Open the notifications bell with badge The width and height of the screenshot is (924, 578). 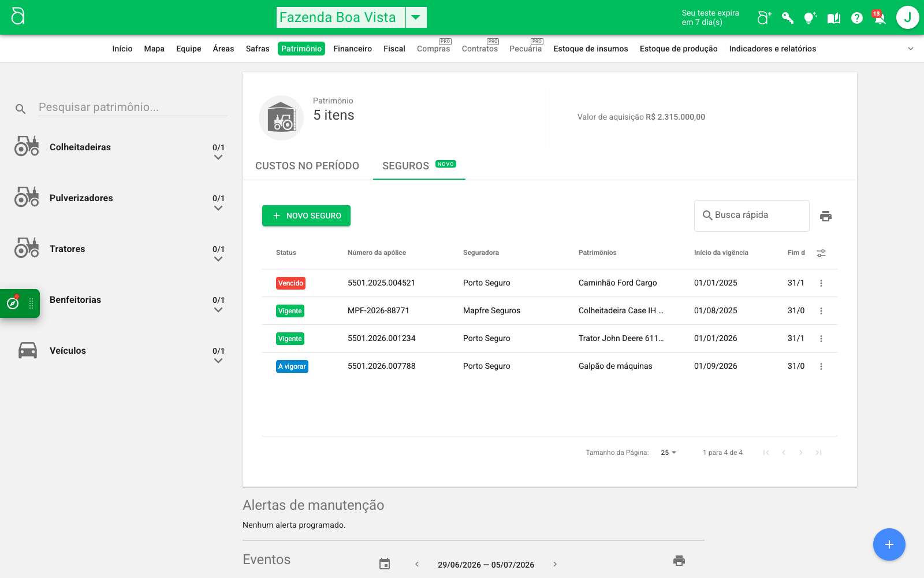[880, 18]
